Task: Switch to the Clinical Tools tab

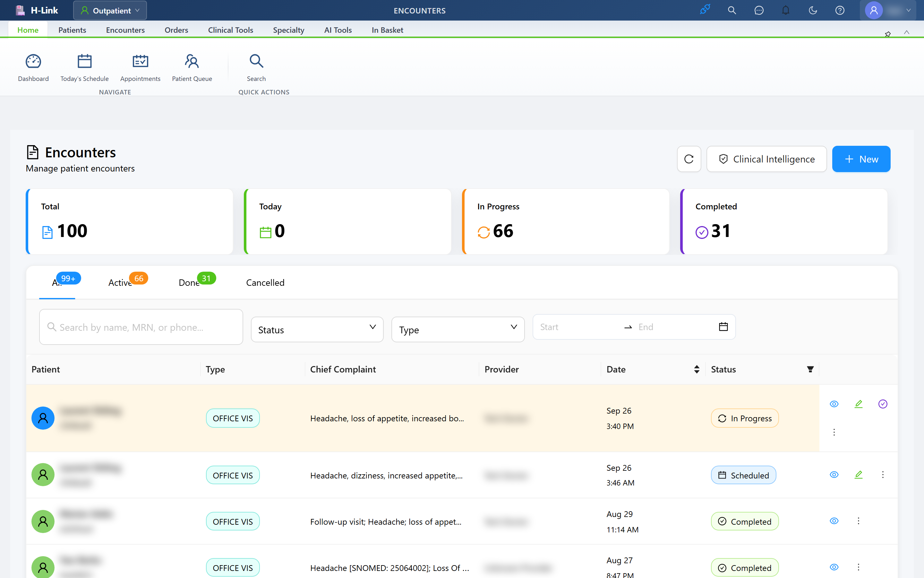Action: coord(231,30)
